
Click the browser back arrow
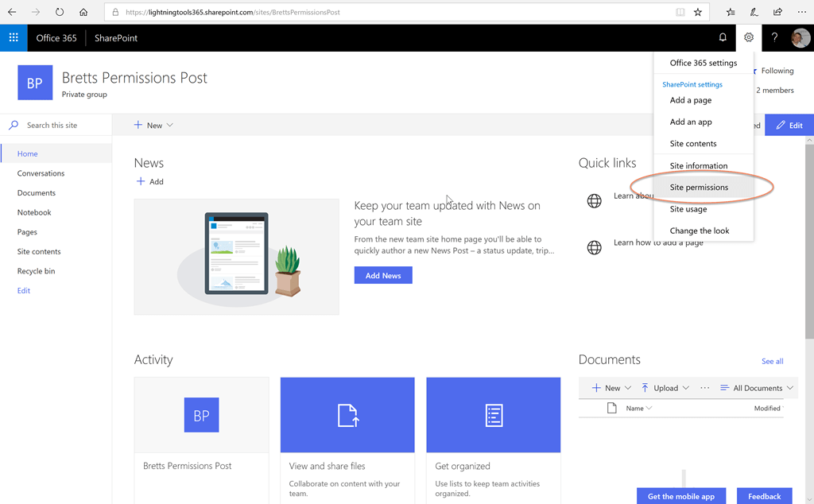point(12,12)
